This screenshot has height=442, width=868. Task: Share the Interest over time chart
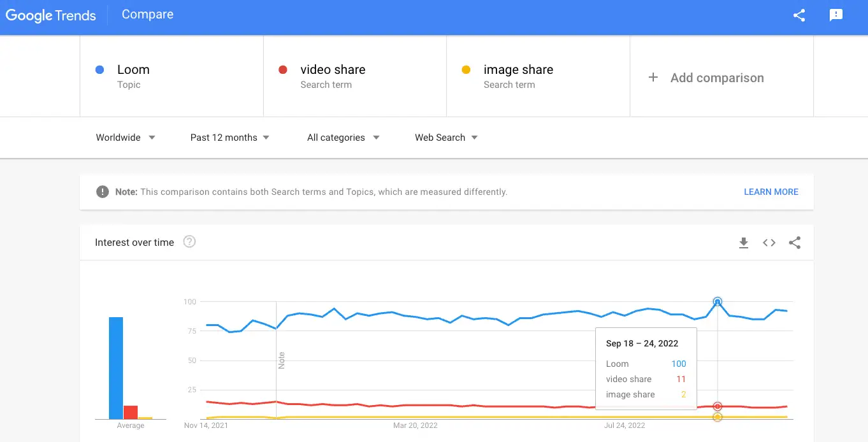tap(795, 243)
